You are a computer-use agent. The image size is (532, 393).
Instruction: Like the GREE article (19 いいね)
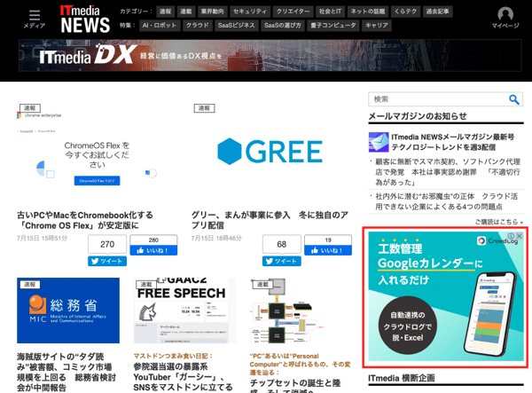pyautogui.click(x=328, y=250)
